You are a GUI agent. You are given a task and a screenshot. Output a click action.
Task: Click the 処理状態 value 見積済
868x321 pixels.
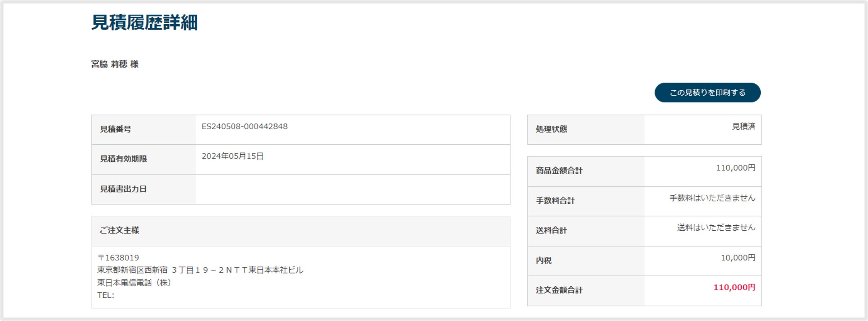(744, 127)
